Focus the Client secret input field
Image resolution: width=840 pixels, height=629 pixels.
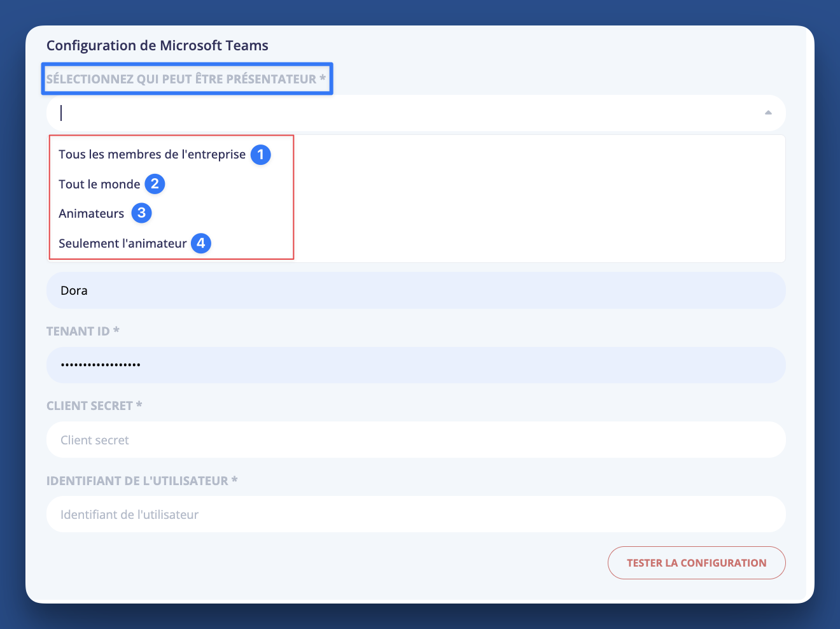coord(416,440)
